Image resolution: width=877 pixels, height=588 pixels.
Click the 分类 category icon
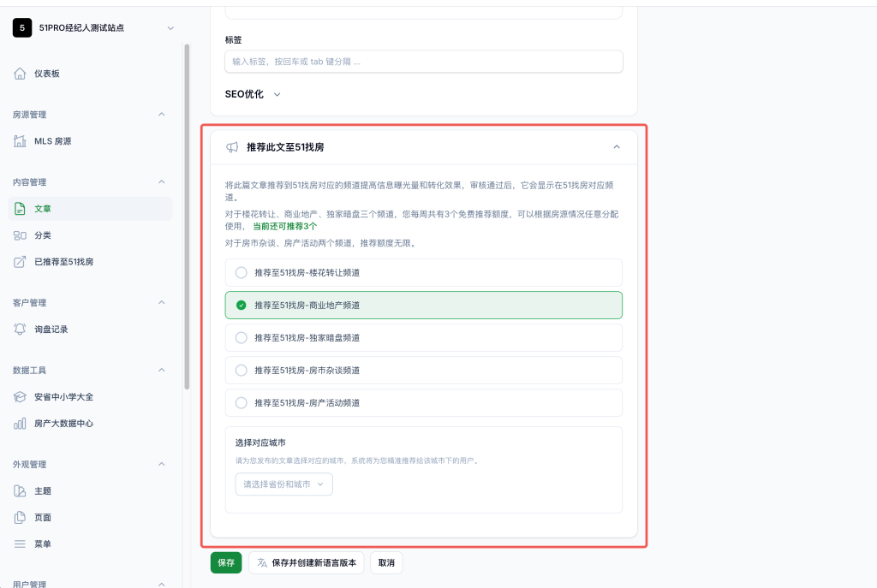[x=20, y=235]
